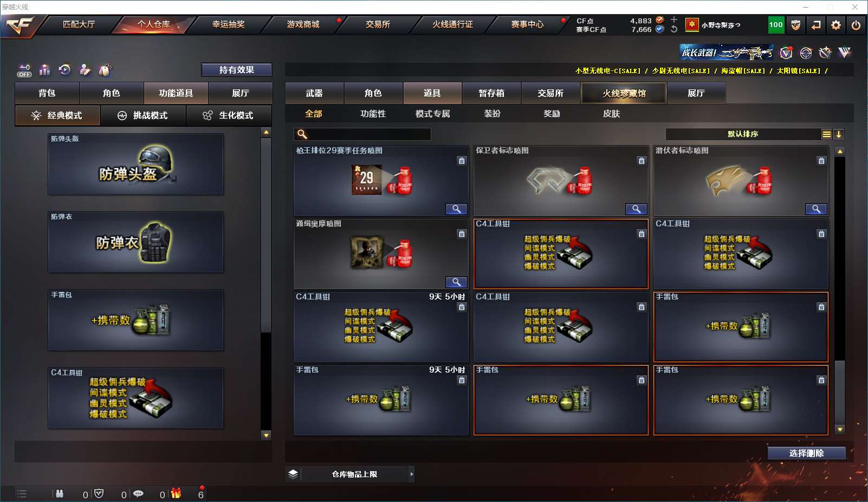Click the item search input field
868x502 pixels.
pyautogui.click(x=362, y=134)
